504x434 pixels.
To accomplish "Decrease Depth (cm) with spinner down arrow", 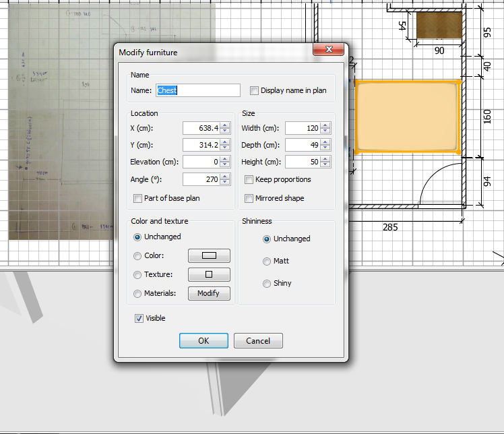I will point(325,148).
